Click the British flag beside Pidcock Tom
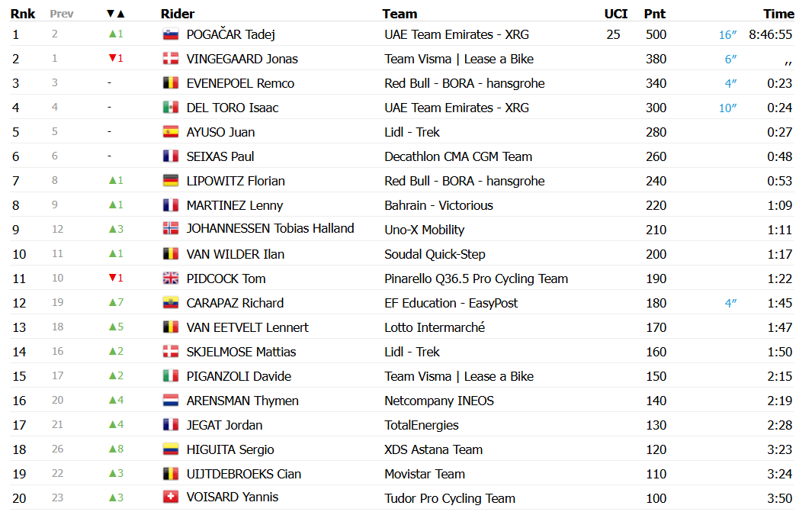Screen dimensions: 812x512 click(170, 279)
